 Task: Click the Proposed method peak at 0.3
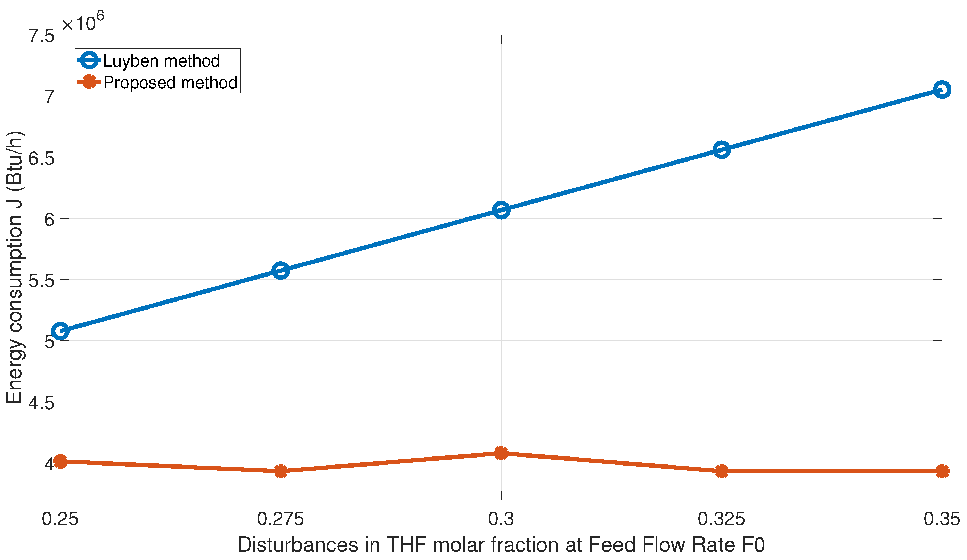coord(501,453)
